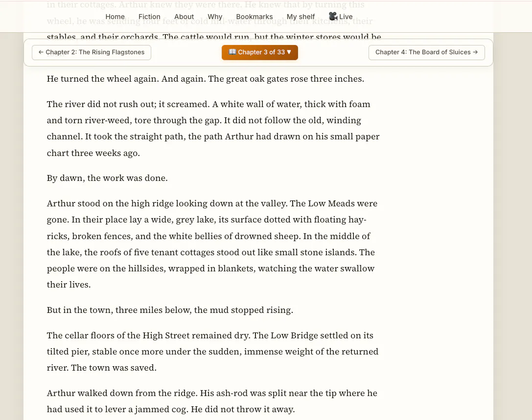
Task: Click the sentence 'But in the town, three miles below'
Action: [x=119, y=310]
